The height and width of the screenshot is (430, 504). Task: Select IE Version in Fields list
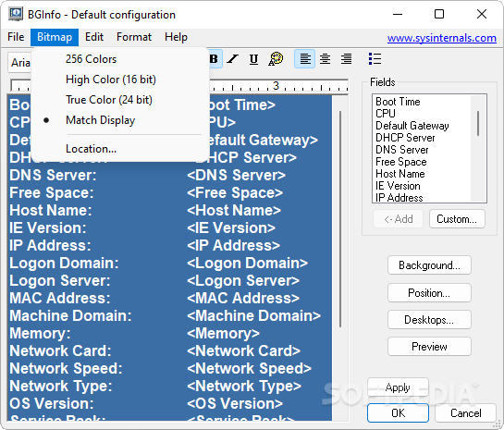pyautogui.click(x=398, y=186)
